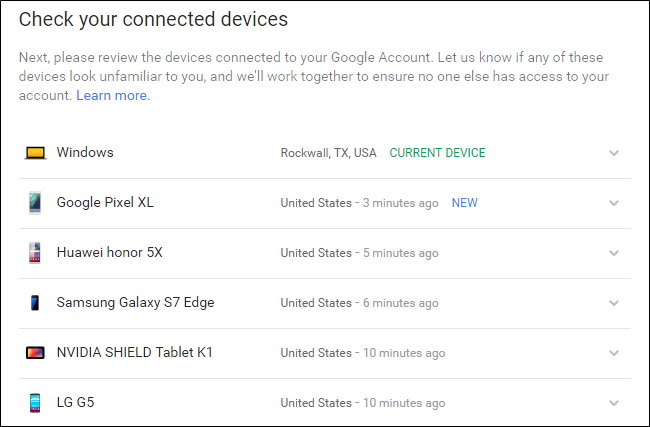650x427 pixels.
Task: Click the Samsung Galaxy S7 Edge icon
Action: 35,303
